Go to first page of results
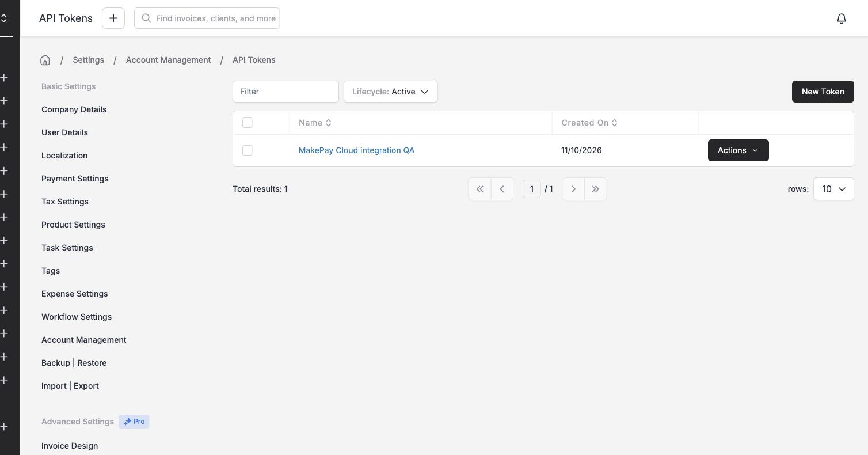Viewport: 868px width, 455px height. tap(479, 189)
